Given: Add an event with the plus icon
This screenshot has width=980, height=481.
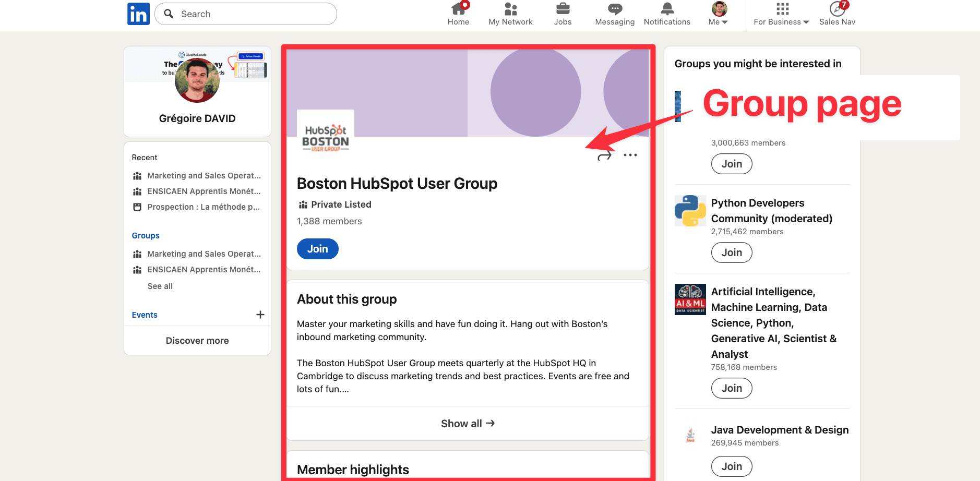Looking at the screenshot, I should 260,315.
